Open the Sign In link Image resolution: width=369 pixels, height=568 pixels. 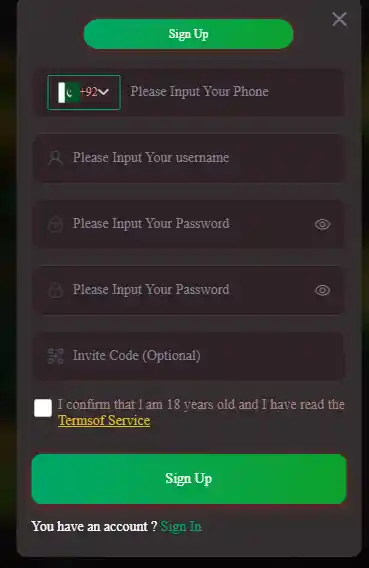181,526
